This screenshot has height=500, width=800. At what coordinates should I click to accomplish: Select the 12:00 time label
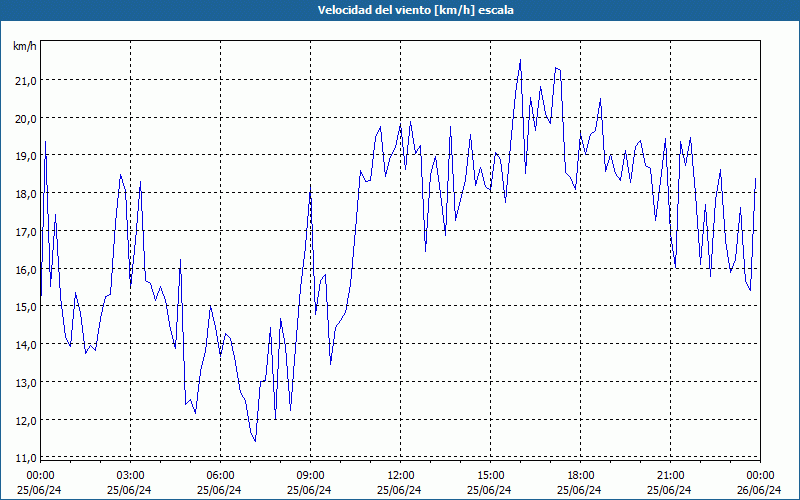(401, 476)
